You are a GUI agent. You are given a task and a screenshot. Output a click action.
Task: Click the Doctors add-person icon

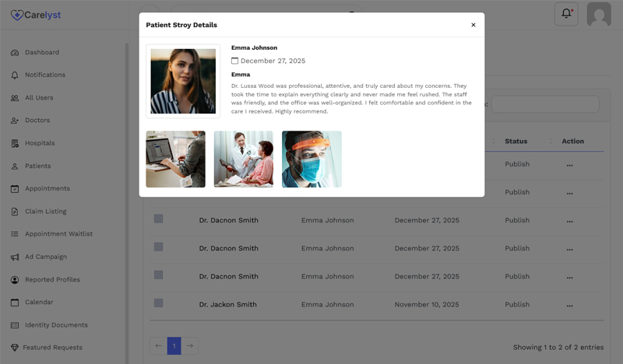(15, 121)
